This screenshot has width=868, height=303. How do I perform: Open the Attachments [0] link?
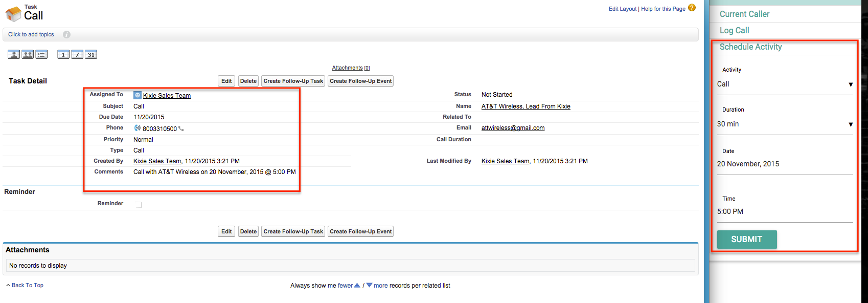click(x=351, y=68)
